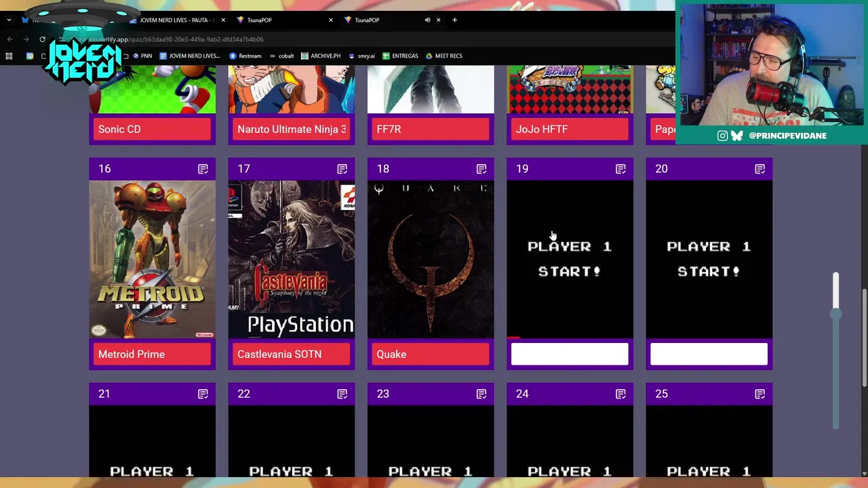Image resolution: width=868 pixels, height=488 pixels.
Task: Click the Player 1 thumbnail on card 25
Action: 709,442
